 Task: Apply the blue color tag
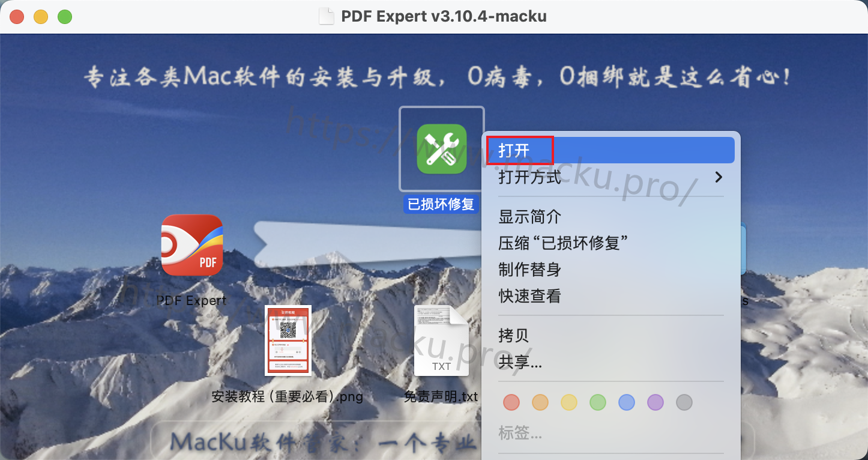(627, 402)
